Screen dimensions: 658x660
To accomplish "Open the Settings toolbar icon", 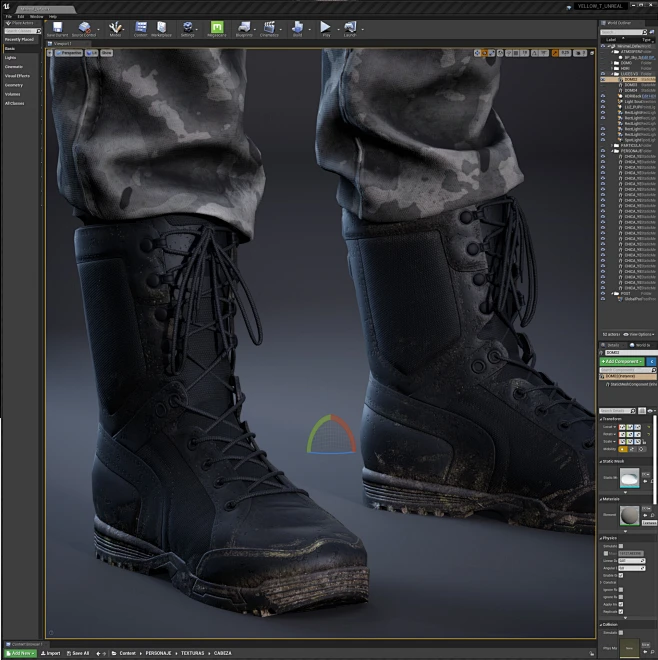I will 187,29.
